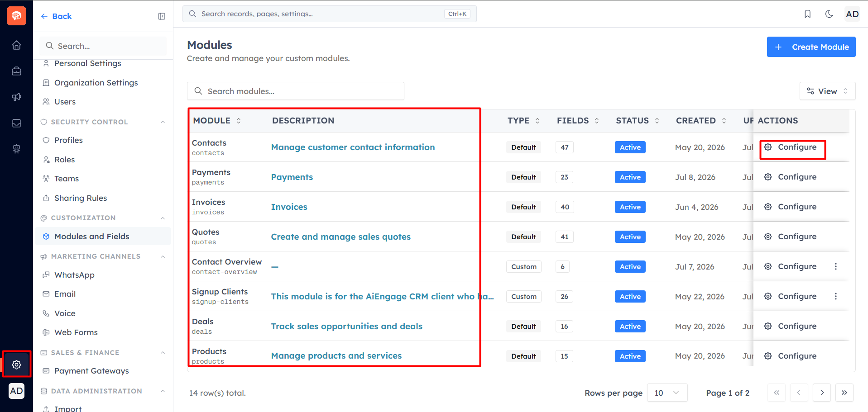This screenshot has height=412, width=868.
Task: Click the Custom type badge for Signup Clients
Action: (x=524, y=297)
